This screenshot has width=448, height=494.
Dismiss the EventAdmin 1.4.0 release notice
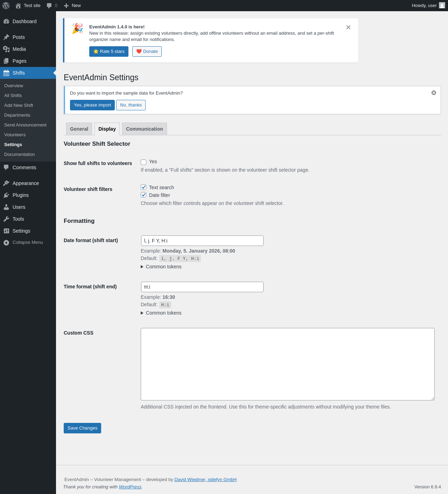(x=348, y=27)
